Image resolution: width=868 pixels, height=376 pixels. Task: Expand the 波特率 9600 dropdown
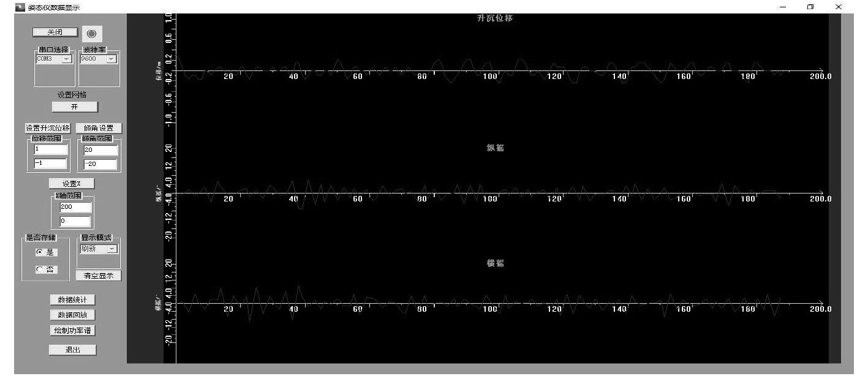click(98, 59)
